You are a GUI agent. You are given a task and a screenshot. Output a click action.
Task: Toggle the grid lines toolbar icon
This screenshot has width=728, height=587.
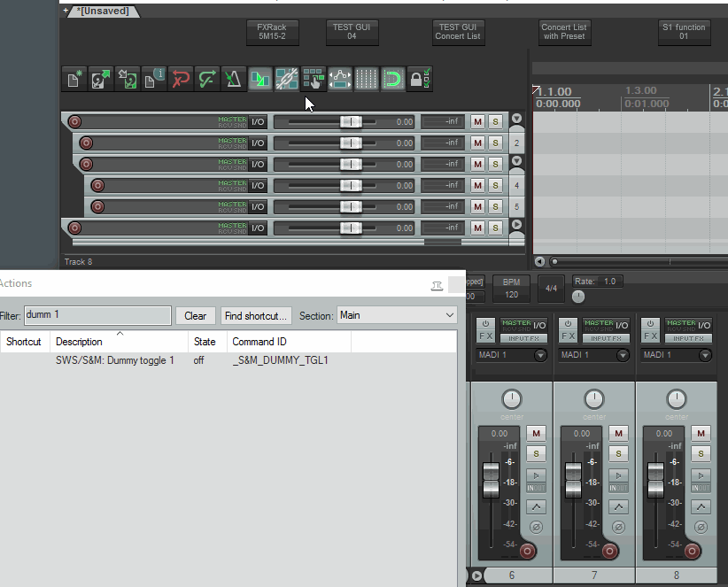pyautogui.click(x=367, y=79)
